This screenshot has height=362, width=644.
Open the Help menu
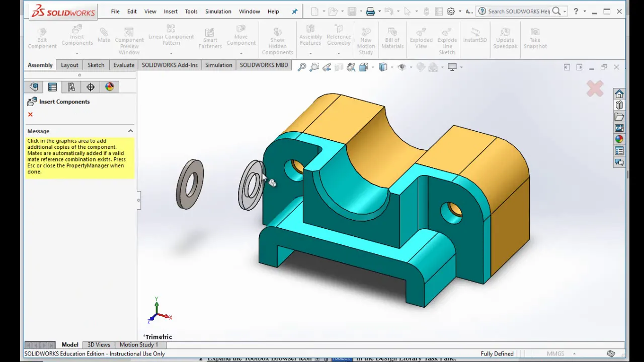pos(273,11)
